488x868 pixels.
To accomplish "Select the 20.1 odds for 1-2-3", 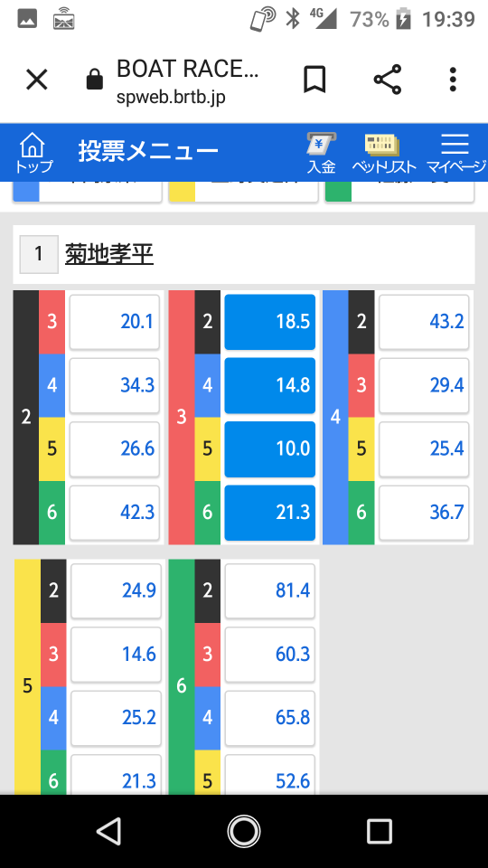I will click(x=115, y=322).
